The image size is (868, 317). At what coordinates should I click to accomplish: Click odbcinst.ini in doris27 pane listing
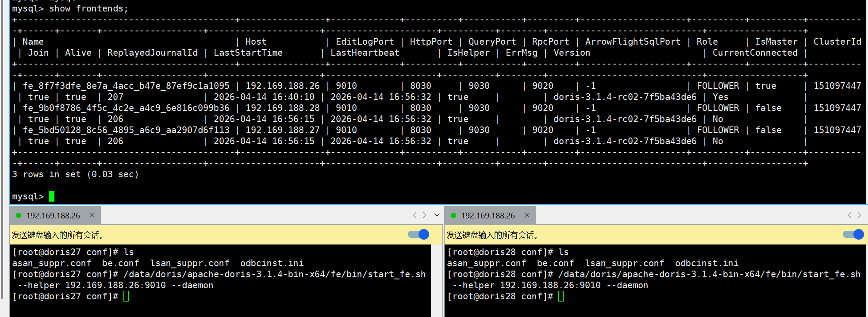tap(272, 263)
